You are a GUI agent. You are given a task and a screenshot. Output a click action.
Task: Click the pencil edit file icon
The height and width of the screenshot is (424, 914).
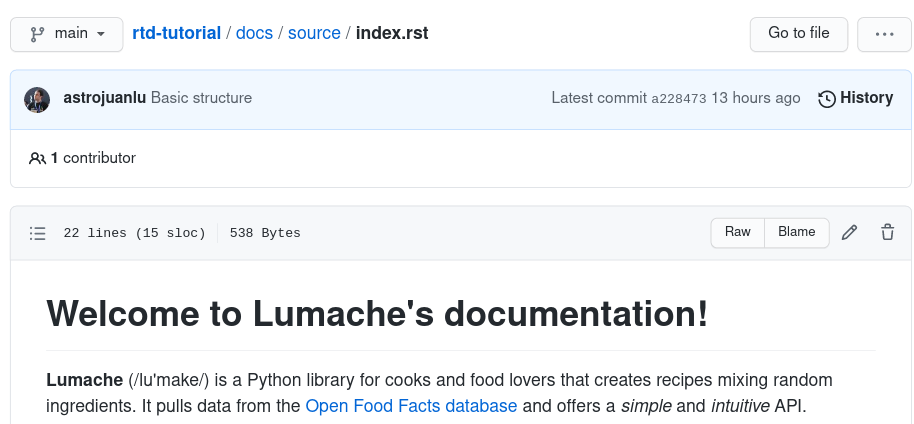[x=849, y=233]
